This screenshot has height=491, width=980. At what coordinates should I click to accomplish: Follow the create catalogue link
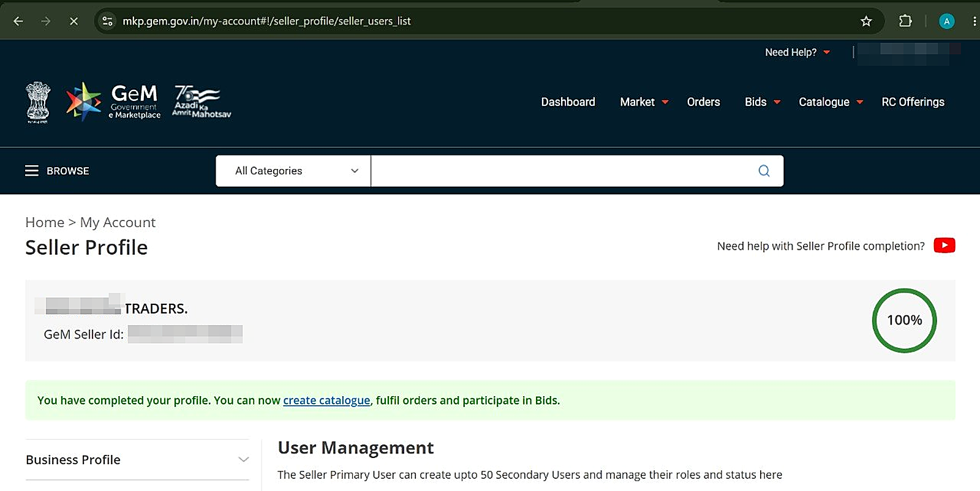point(326,400)
